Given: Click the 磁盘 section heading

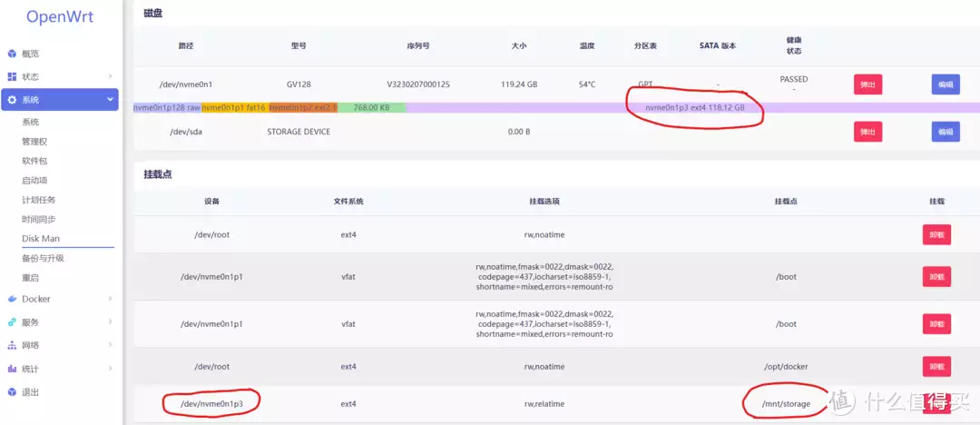Looking at the screenshot, I should point(153,13).
